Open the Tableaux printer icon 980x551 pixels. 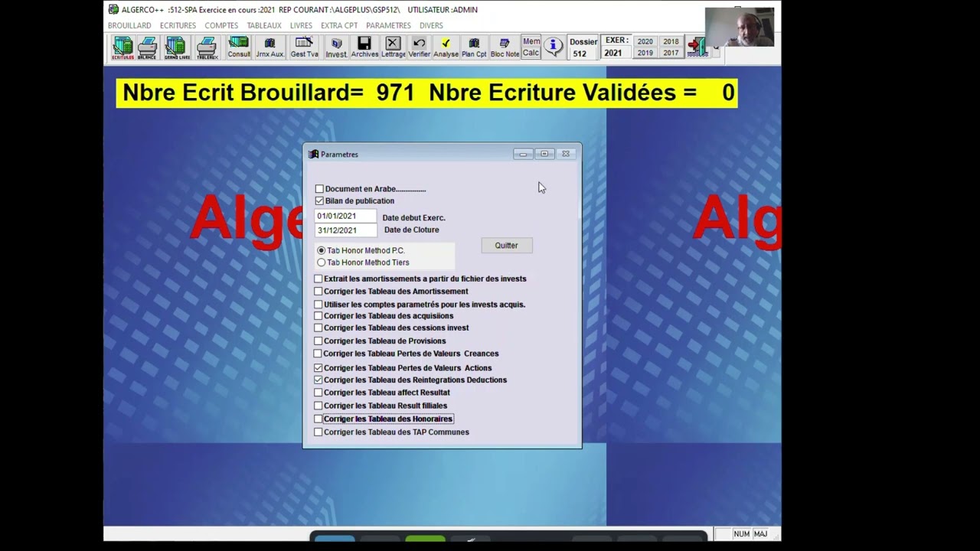pyautogui.click(x=207, y=47)
